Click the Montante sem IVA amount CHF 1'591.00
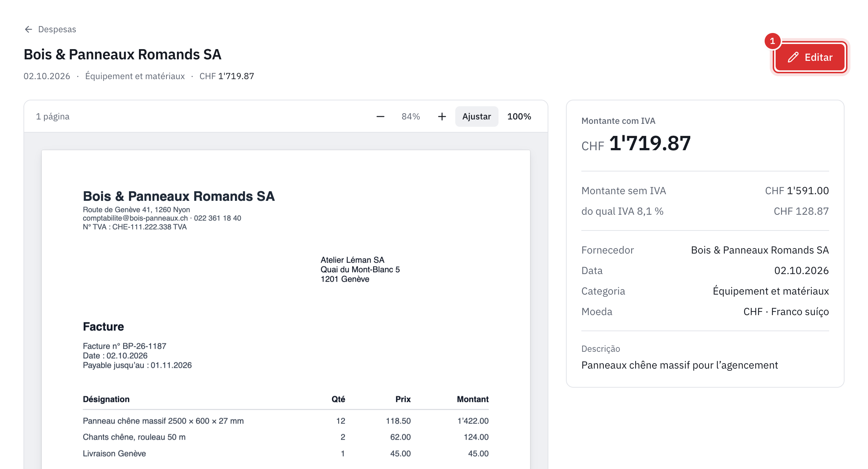Viewport: 868px width, 469px height. pos(797,191)
